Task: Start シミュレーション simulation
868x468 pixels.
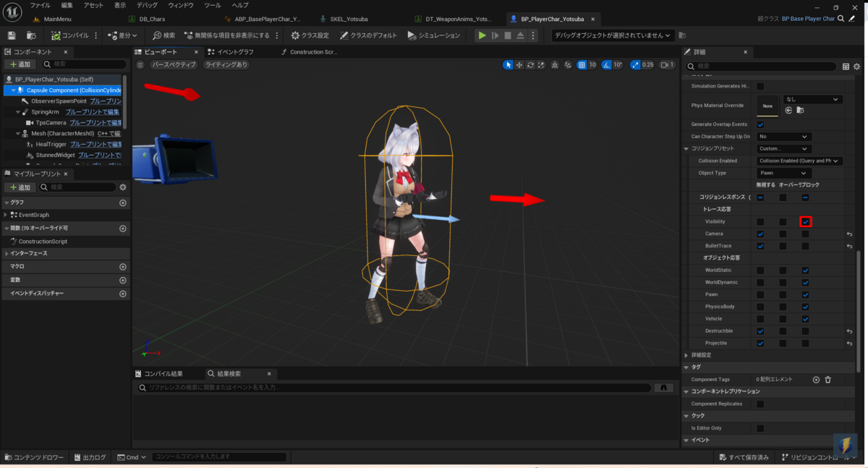Action: tap(433, 35)
